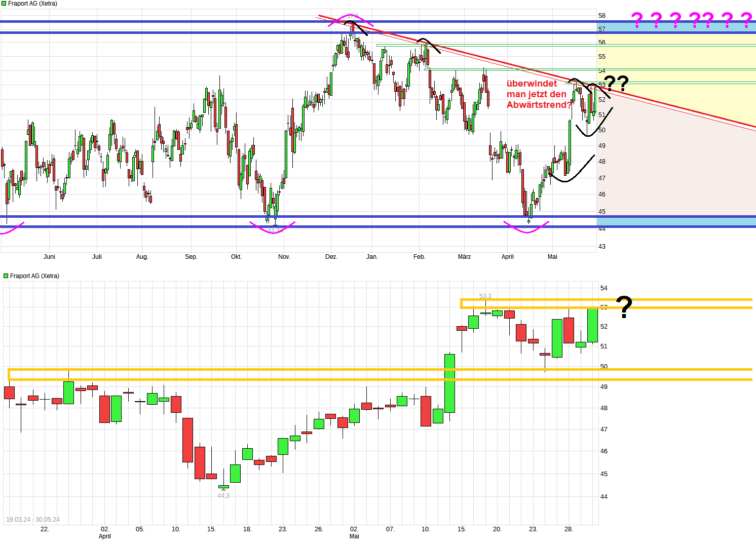Click the green legend icon on the lower chart
Image resolution: width=756 pixels, height=546 pixels.
point(5,276)
